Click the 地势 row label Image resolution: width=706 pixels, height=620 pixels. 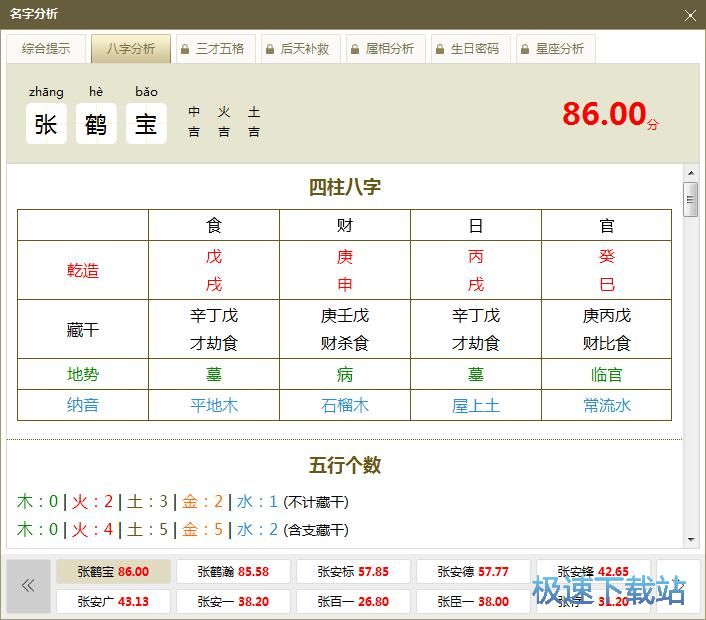click(x=83, y=374)
